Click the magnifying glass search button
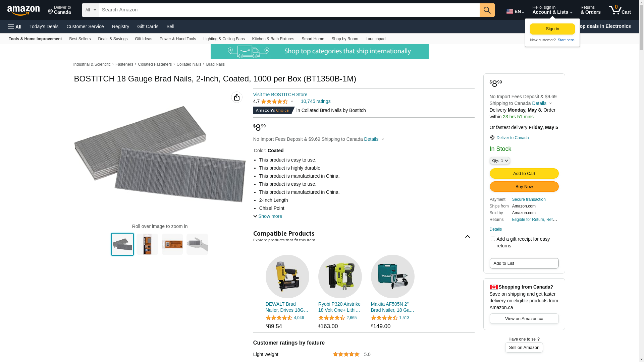This screenshot has height=362, width=644. coord(487,10)
